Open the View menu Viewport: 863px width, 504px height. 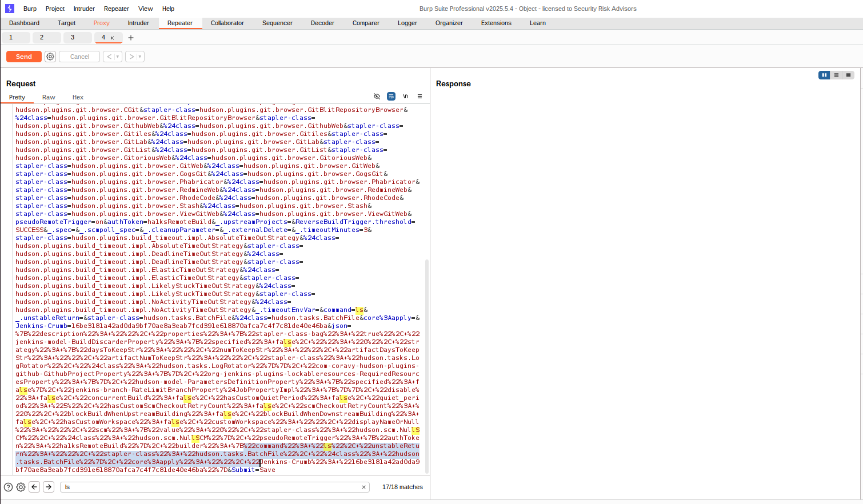click(x=146, y=9)
